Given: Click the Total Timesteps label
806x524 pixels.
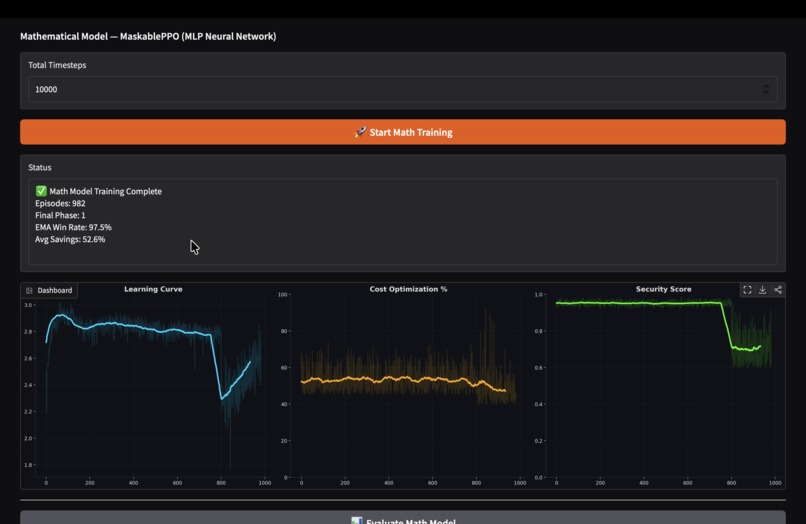Looking at the screenshot, I should pos(57,65).
